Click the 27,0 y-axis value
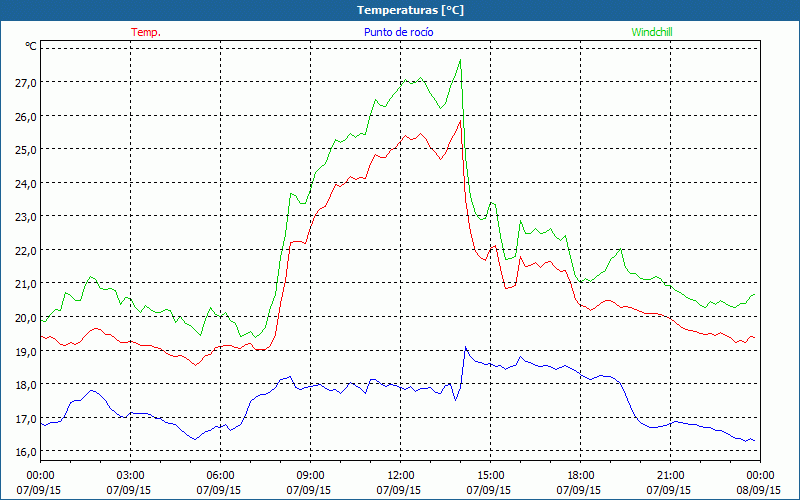Image resolution: width=800 pixels, height=500 pixels. pos(26,83)
